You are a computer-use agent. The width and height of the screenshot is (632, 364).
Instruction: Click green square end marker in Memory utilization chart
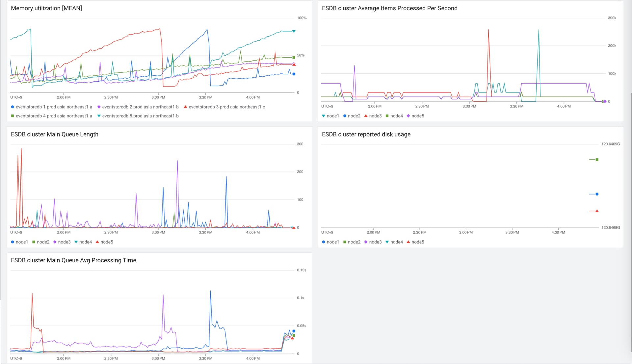pyautogui.click(x=294, y=58)
